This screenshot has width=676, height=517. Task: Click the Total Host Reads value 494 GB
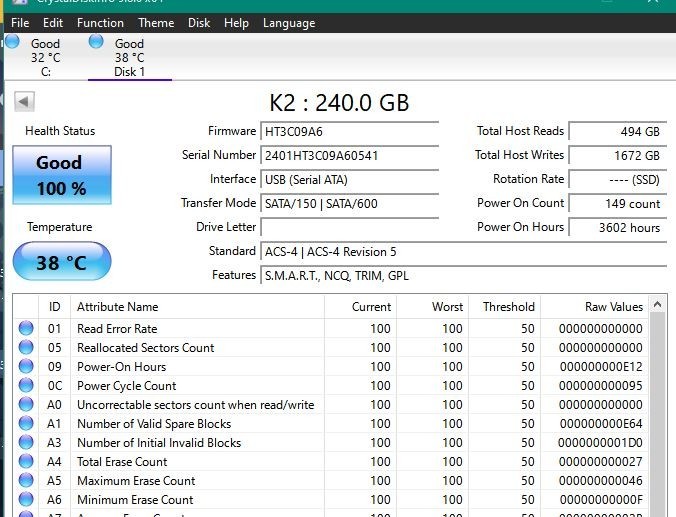(x=618, y=132)
